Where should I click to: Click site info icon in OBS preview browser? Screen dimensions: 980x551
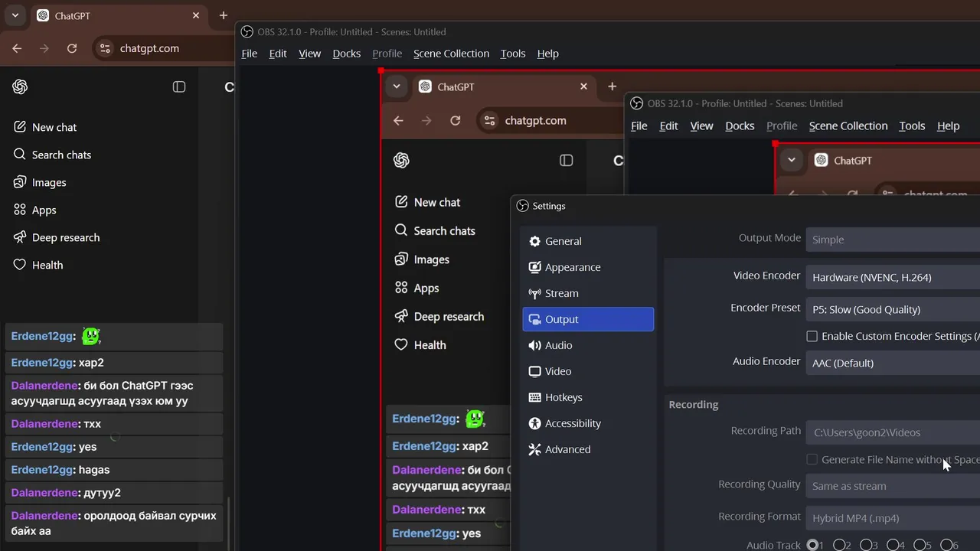pyautogui.click(x=490, y=120)
